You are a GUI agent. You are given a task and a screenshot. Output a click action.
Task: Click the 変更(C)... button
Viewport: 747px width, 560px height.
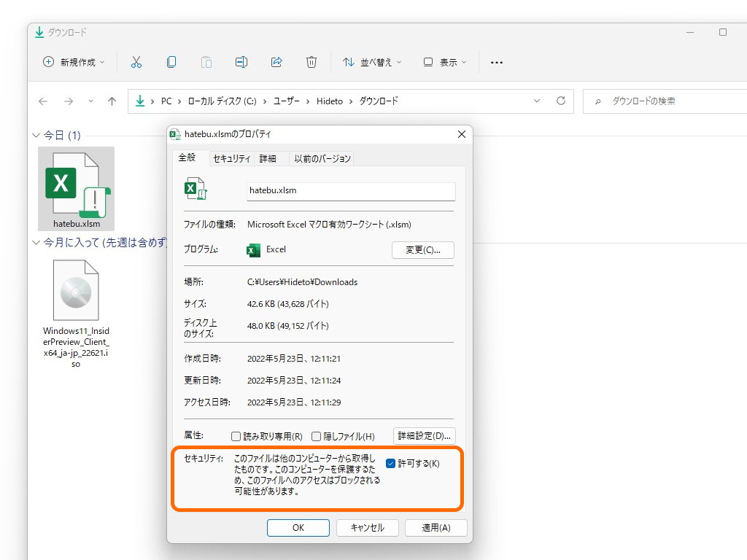click(x=423, y=250)
